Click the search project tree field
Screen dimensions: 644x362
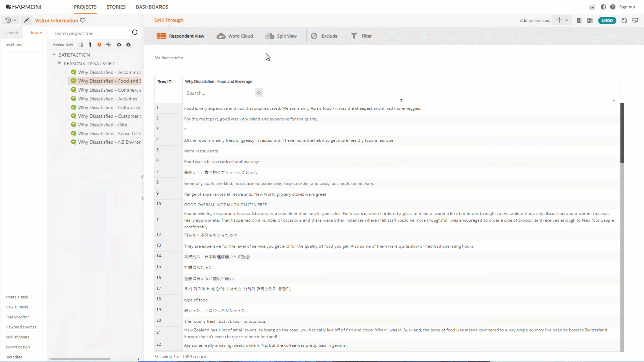(x=91, y=33)
